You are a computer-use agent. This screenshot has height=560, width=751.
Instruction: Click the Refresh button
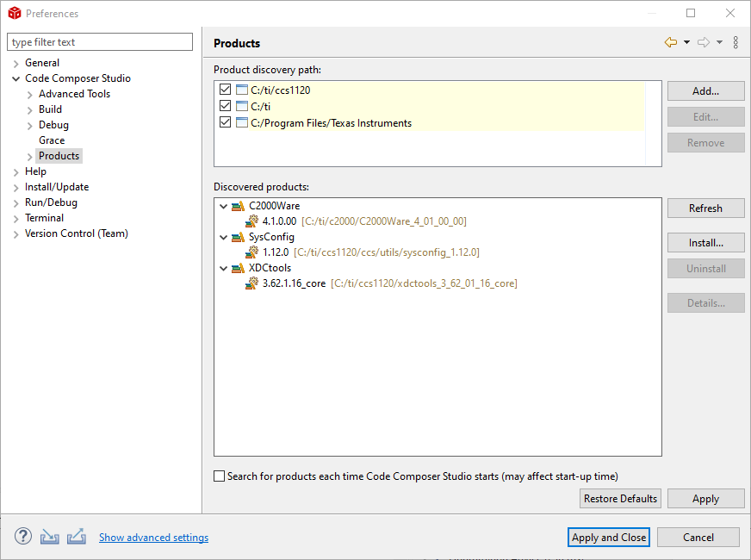(x=705, y=208)
